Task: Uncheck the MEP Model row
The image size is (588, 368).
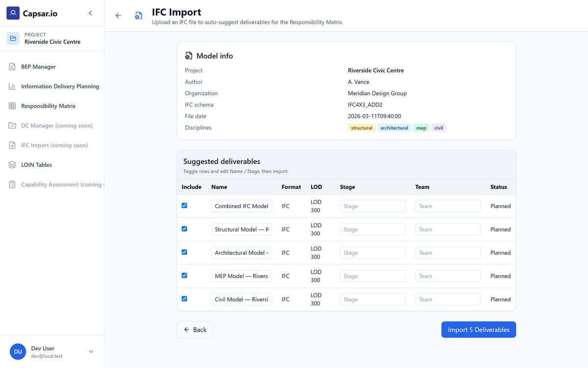Action: [184, 275]
